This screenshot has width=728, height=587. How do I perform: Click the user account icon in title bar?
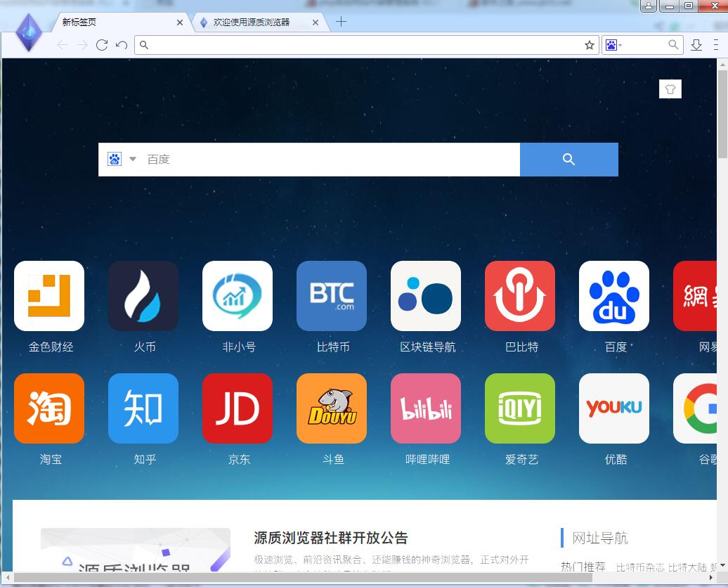click(x=648, y=6)
